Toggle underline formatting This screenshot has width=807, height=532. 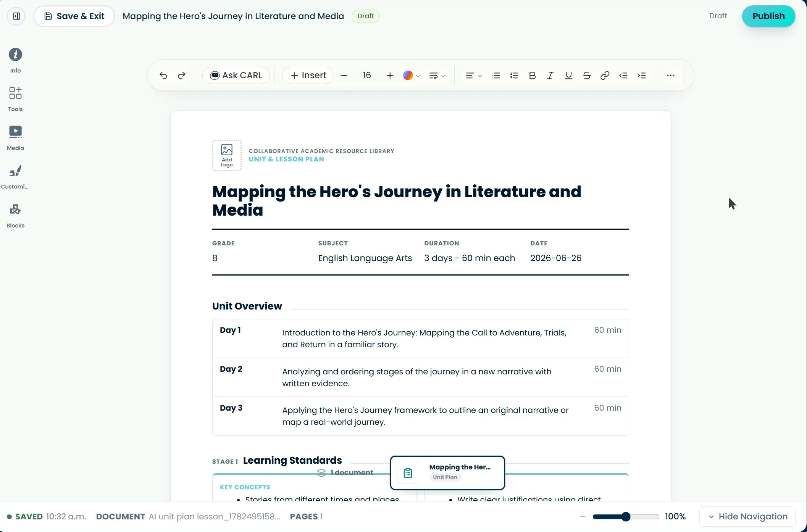(x=568, y=76)
